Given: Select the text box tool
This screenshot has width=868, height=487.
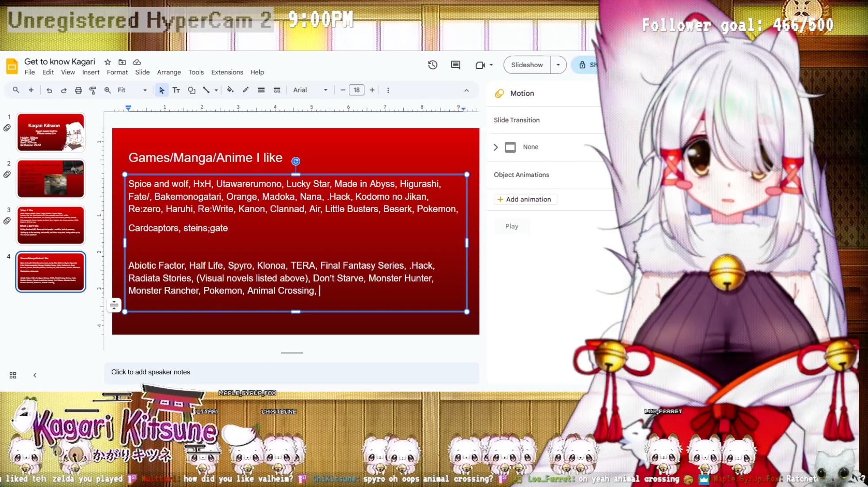Looking at the screenshot, I should (176, 90).
